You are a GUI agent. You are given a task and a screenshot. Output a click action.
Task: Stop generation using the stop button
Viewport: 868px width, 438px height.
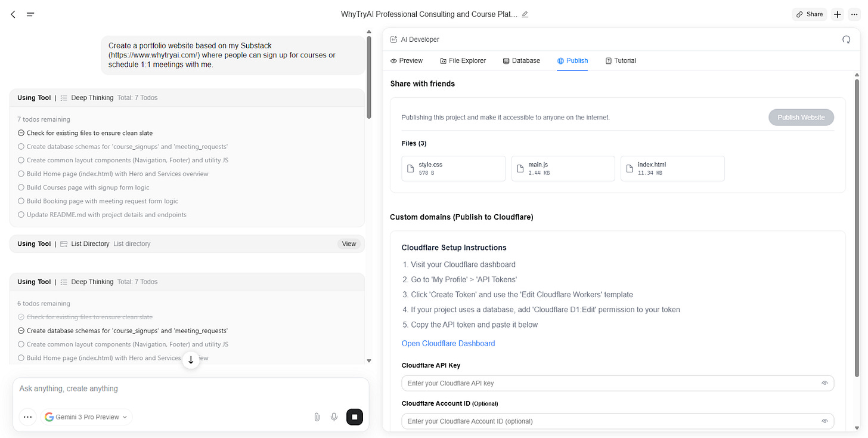(354, 417)
